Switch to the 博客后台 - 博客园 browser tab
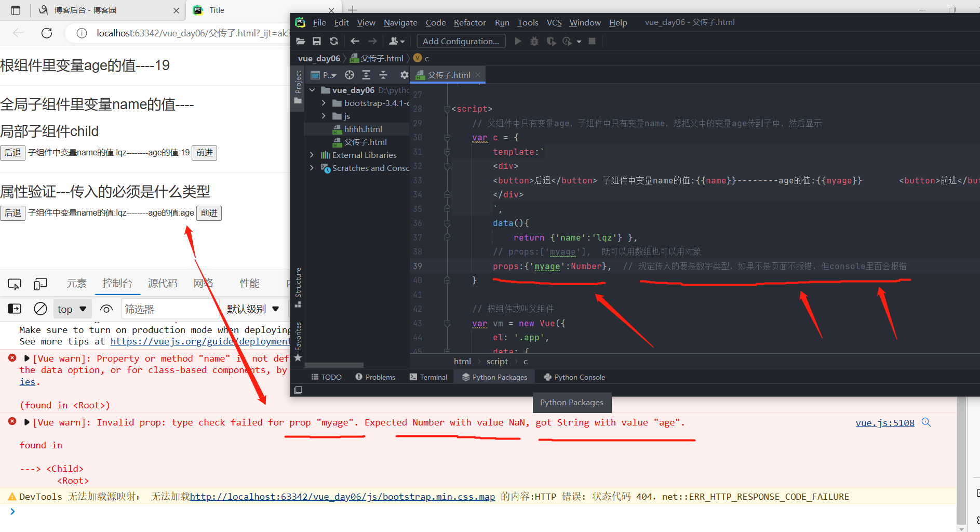Viewport: 980px width, 532px height. 109,10
